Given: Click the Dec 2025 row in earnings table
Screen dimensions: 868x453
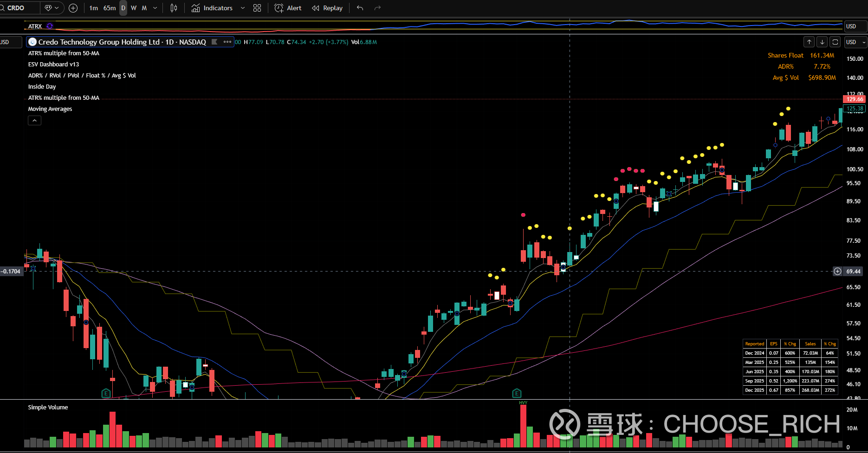Looking at the screenshot, I should tap(790, 390).
